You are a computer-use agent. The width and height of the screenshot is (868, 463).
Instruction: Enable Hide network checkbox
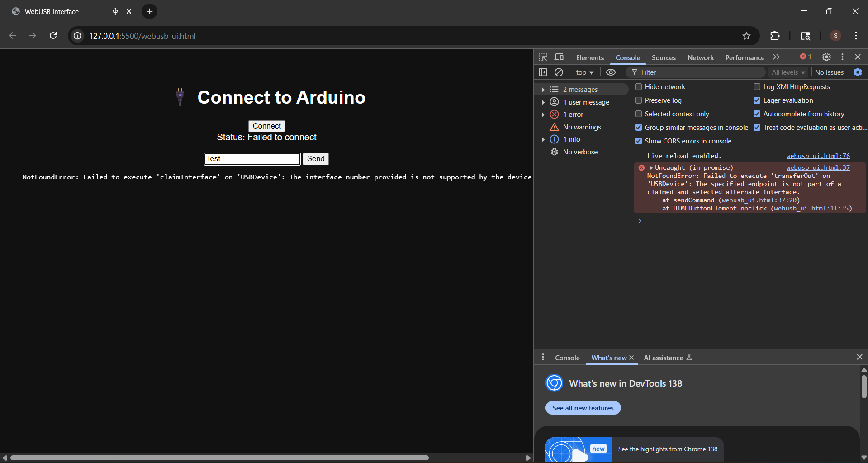(638, 87)
